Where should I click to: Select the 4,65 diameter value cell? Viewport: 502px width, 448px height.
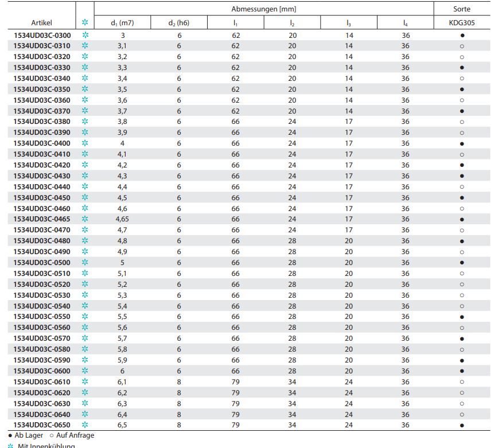[x=122, y=219]
